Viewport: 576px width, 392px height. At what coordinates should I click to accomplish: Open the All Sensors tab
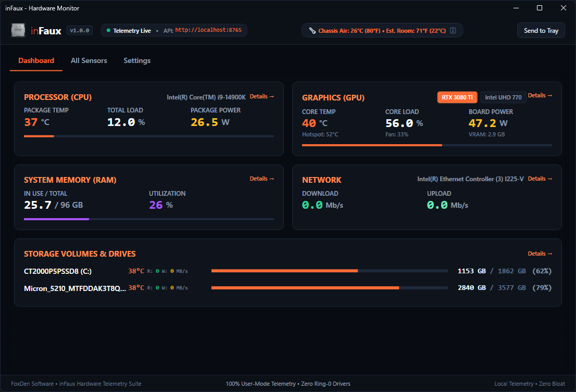[x=89, y=60]
